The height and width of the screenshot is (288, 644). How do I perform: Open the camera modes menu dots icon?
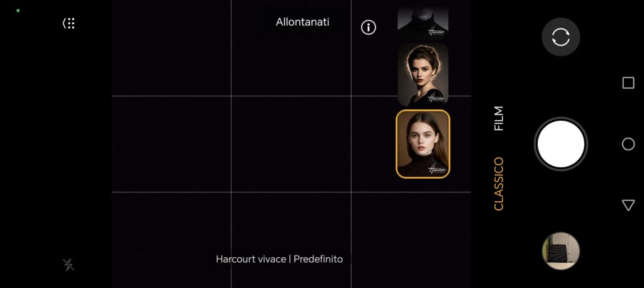pos(69,23)
